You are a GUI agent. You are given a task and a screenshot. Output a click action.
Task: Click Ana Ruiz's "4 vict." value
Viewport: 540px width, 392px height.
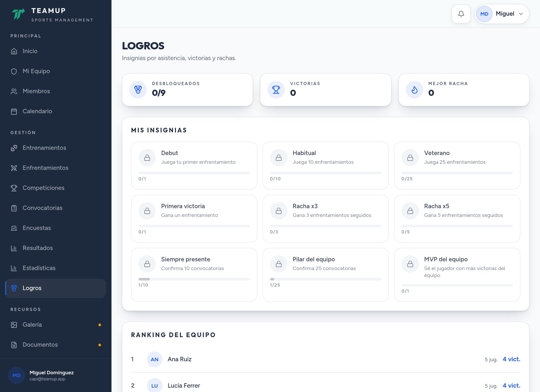tap(512, 359)
